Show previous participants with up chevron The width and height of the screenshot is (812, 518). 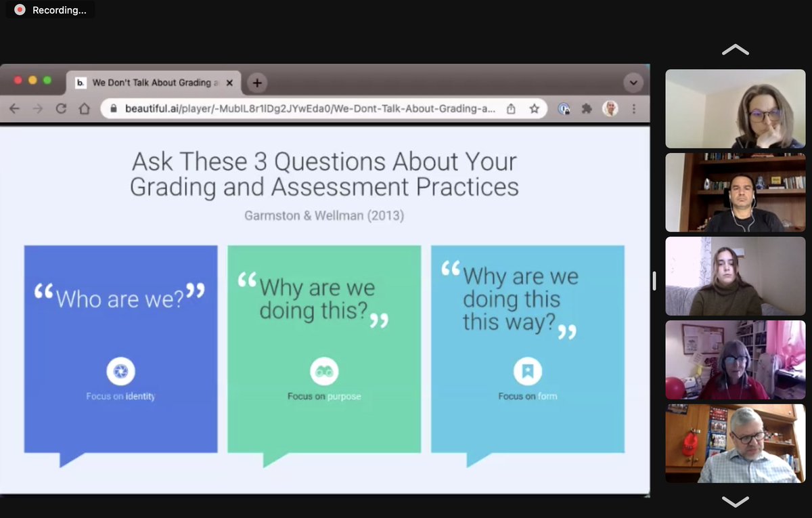coord(736,50)
